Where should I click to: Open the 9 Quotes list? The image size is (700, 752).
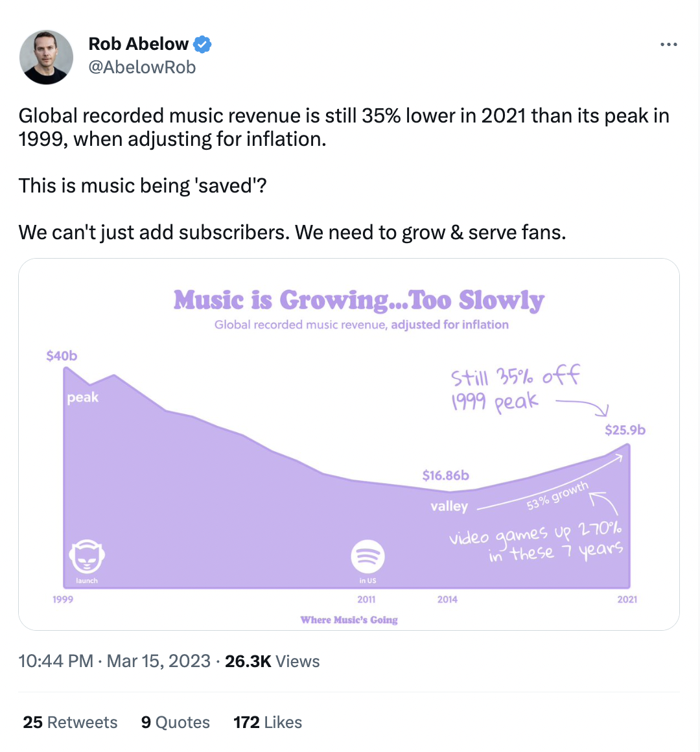(175, 722)
